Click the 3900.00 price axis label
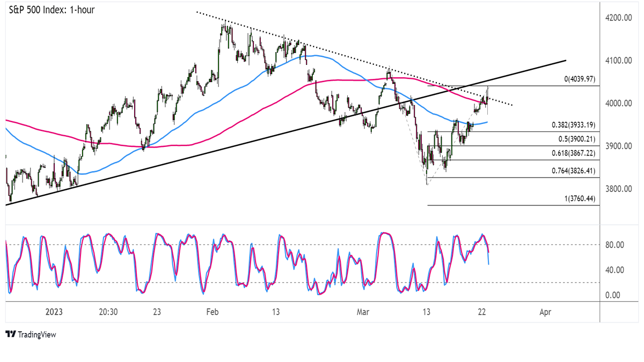This screenshot has height=362, width=644. [618, 146]
